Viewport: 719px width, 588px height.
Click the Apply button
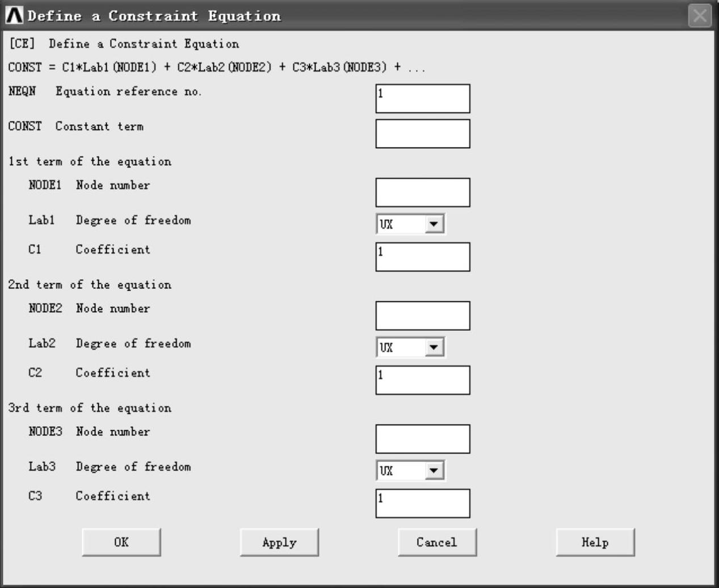pyautogui.click(x=279, y=543)
